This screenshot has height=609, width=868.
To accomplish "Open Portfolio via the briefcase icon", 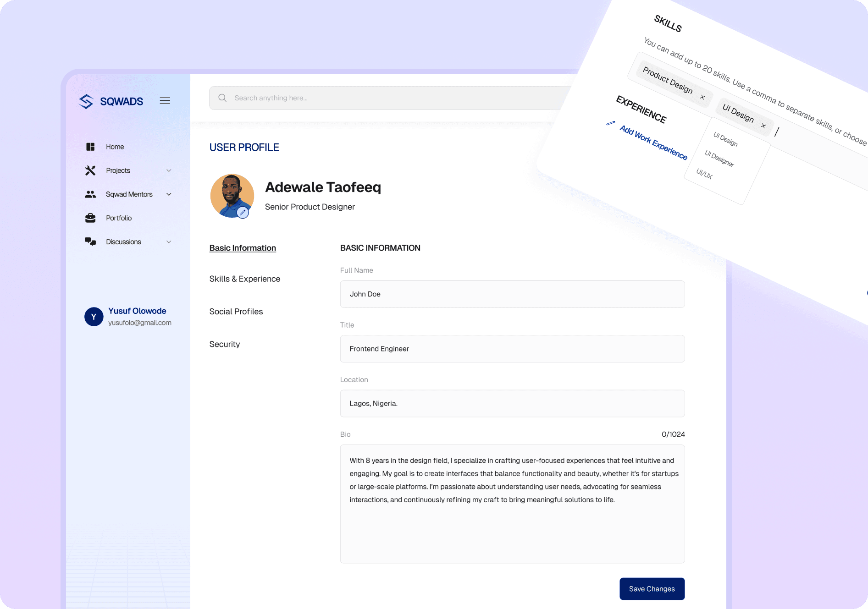I will coord(90,218).
